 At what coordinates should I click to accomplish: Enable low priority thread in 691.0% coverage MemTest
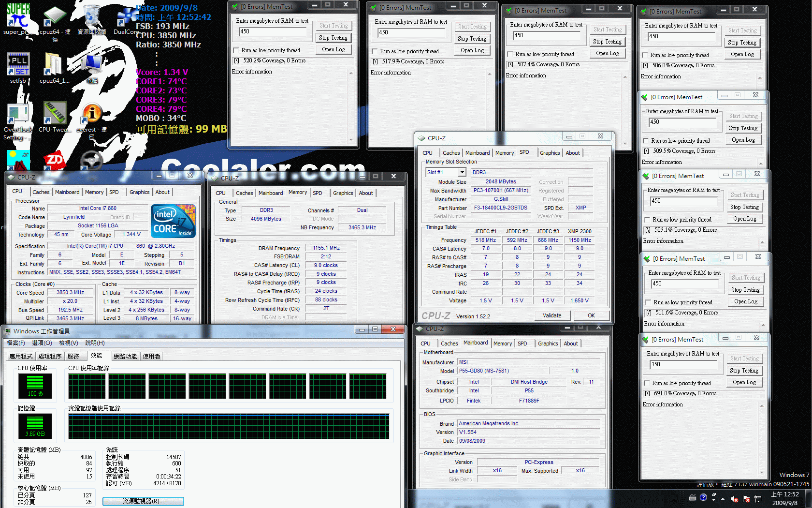point(647,383)
